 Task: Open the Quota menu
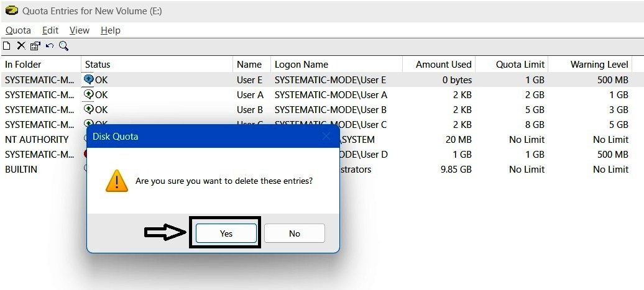(x=18, y=30)
